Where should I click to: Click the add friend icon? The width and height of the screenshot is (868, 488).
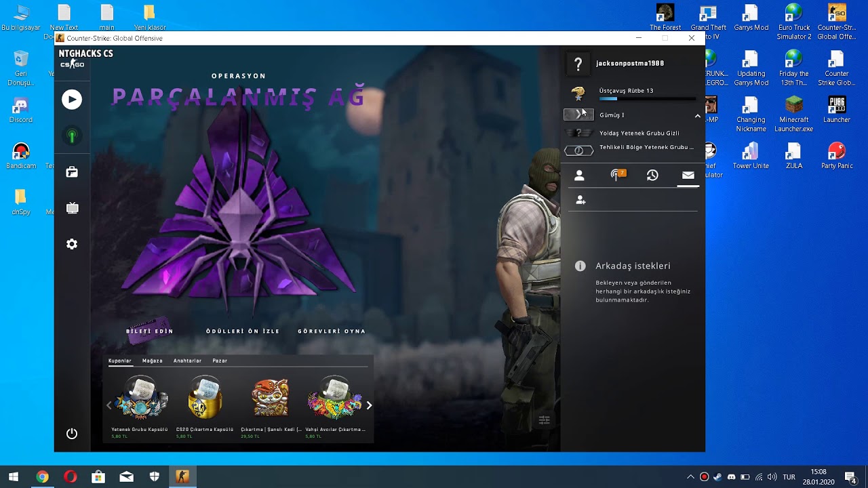(580, 200)
